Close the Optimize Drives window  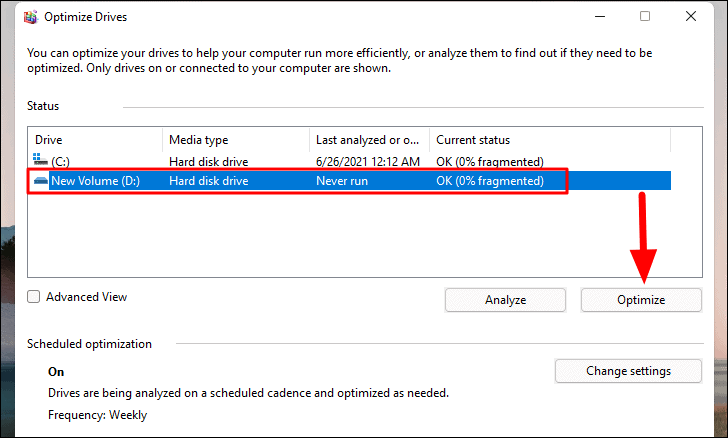[x=691, y=16]
